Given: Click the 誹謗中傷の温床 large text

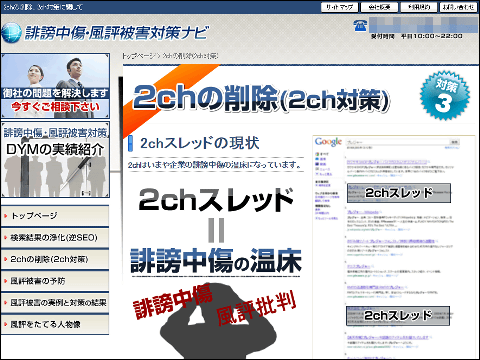Looking at the screenshot, I should click(216, 261).
